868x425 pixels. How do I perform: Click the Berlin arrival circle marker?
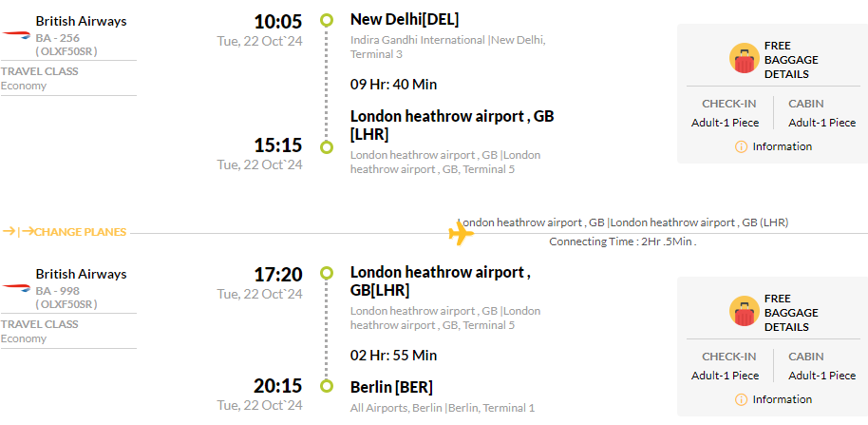327,386
